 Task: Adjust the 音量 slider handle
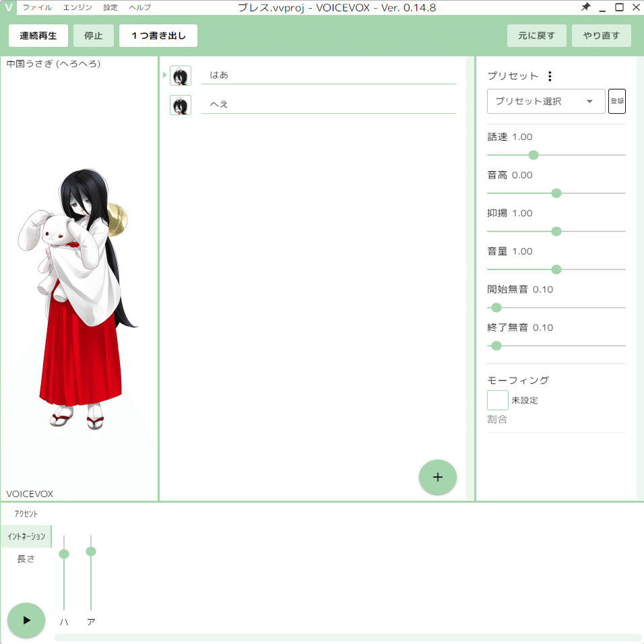pyautogui.click(x=556, y=269)
